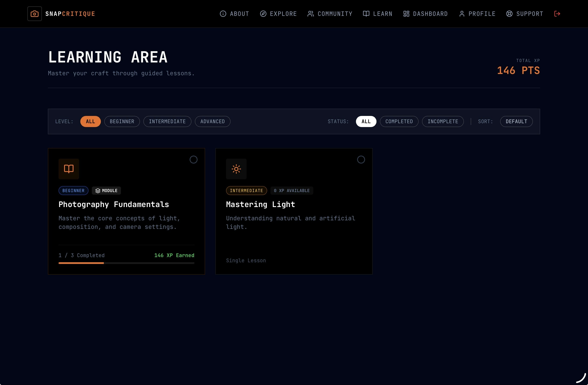Click the Support lifebuoy icon
Image resolution: width=588 pixels, height=385 pixels.
[x=509, y=14]
